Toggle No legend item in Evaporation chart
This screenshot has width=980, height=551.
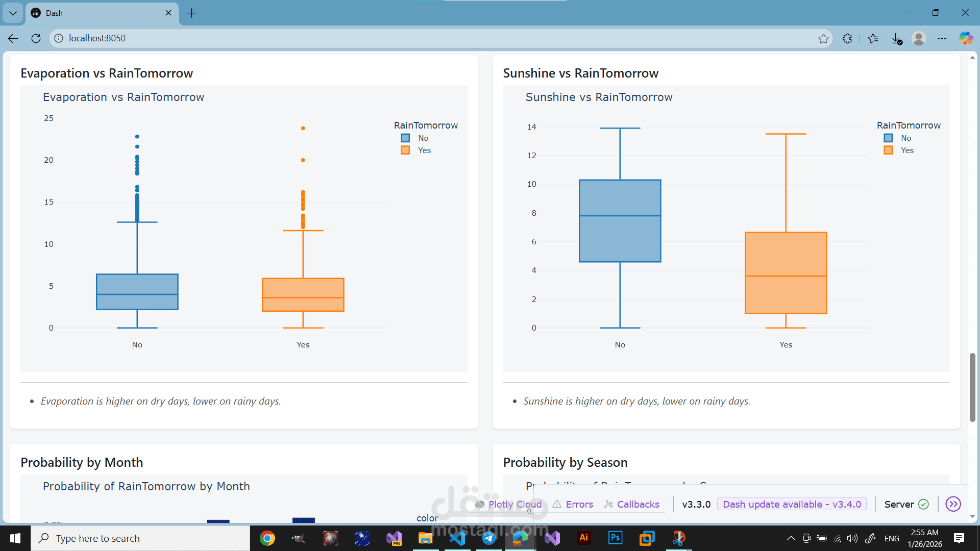(x=416, y=138)
